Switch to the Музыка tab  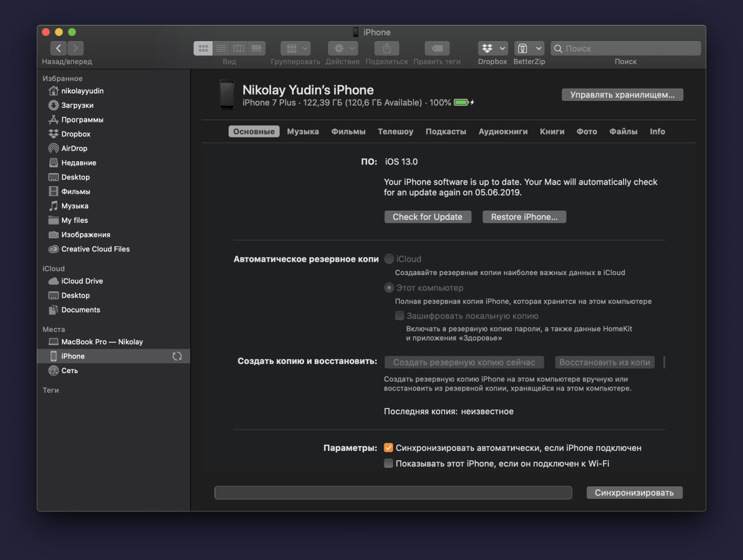(303, 132)
